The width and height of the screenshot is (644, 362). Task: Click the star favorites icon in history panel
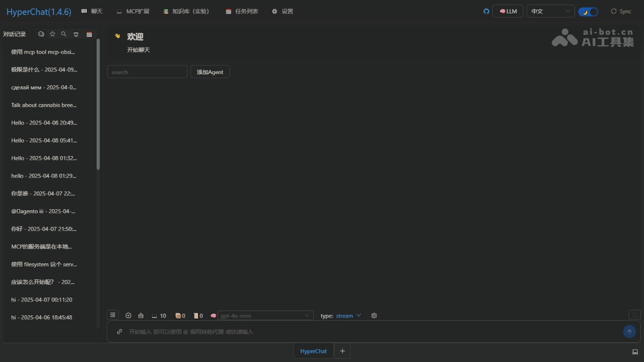click(x=53, y=34)
